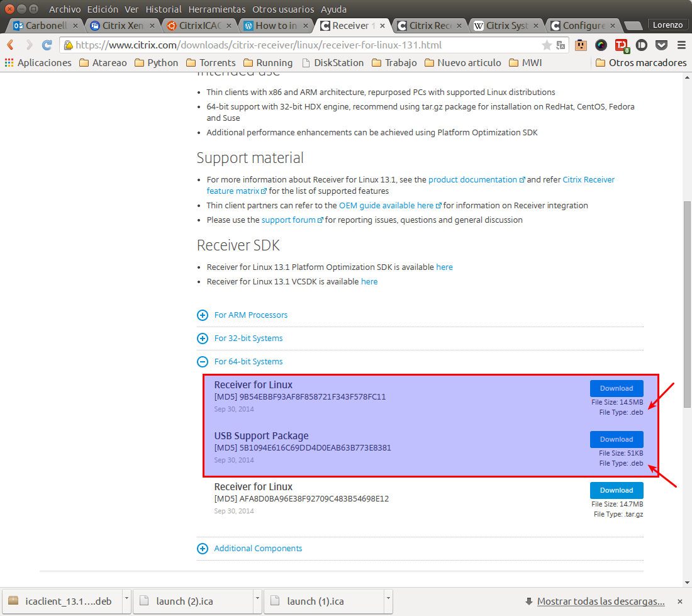Click Mostrar todas las descargas link
Viewport: 692px width, 616px height.
coord(601,601)
